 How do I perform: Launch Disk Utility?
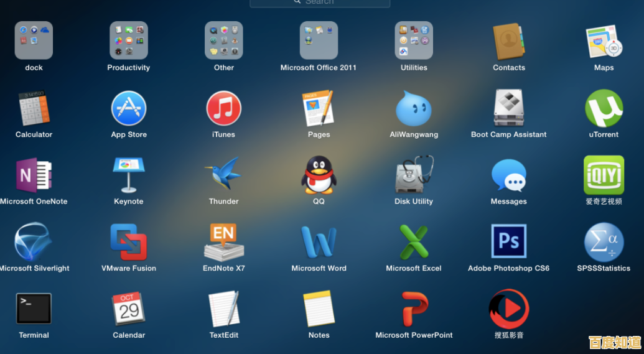(x=414, y=175)
